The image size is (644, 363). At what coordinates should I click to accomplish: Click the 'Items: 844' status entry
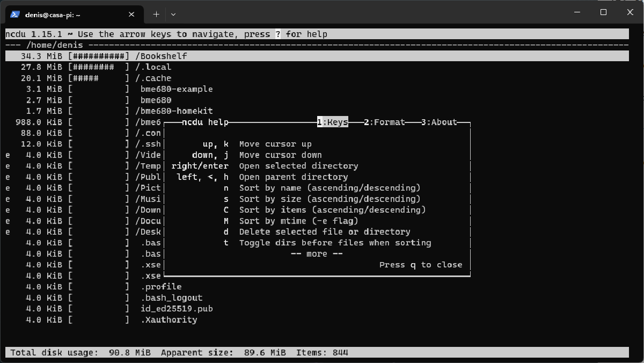coord(322,353)
